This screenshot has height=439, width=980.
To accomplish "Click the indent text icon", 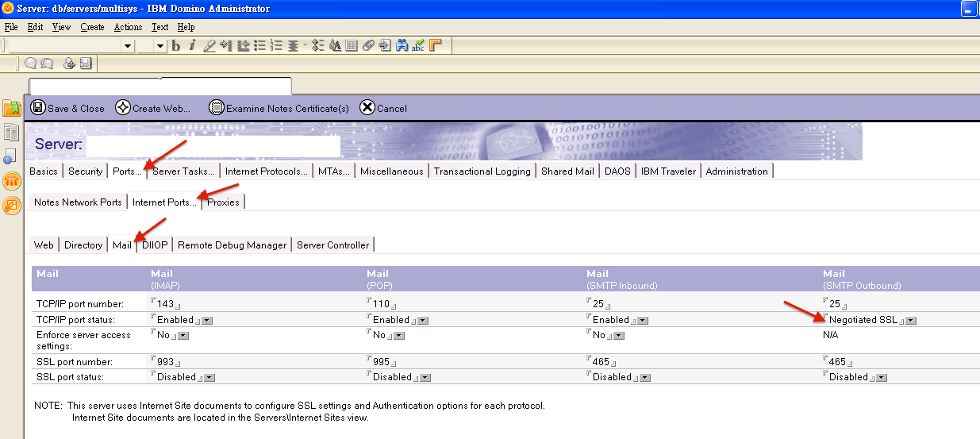I will click(x=225, y=46).
